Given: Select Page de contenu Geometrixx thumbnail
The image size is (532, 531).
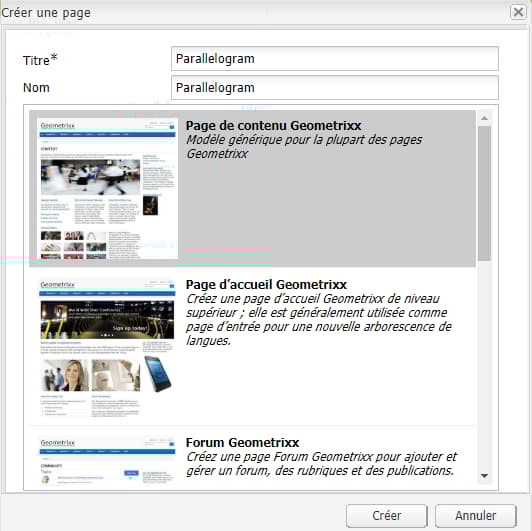Looking at the screenshot, I should point(108,189).
